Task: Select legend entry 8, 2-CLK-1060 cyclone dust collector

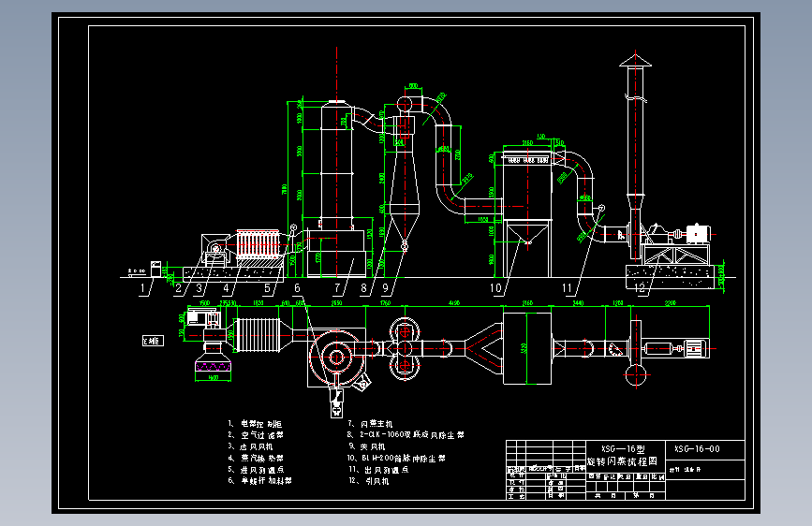Action: tap(406, 435)
